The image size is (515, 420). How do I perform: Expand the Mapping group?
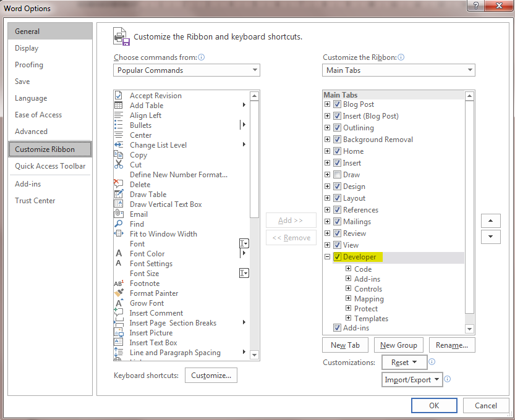[349, 298]
